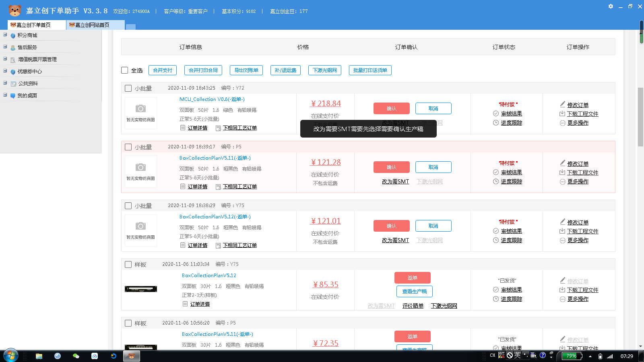The height and width of the screenshot is (362, 644).
Task: Open the file explorer taskbar icon
Action: coord(39,356)
